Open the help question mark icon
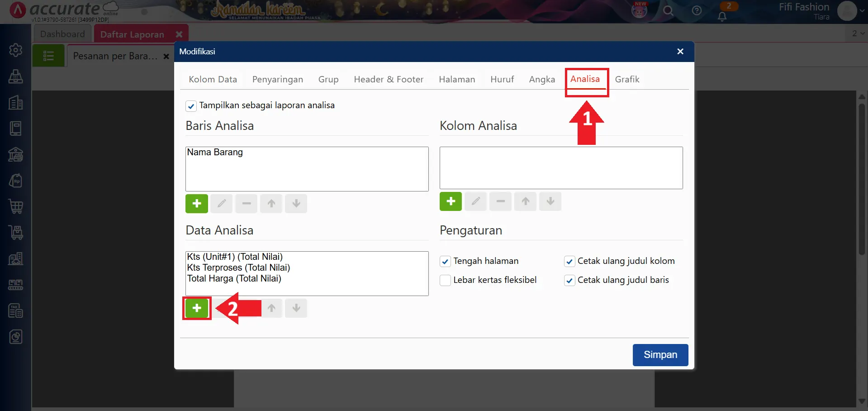The image size is (868, 411). click(697, 11)
